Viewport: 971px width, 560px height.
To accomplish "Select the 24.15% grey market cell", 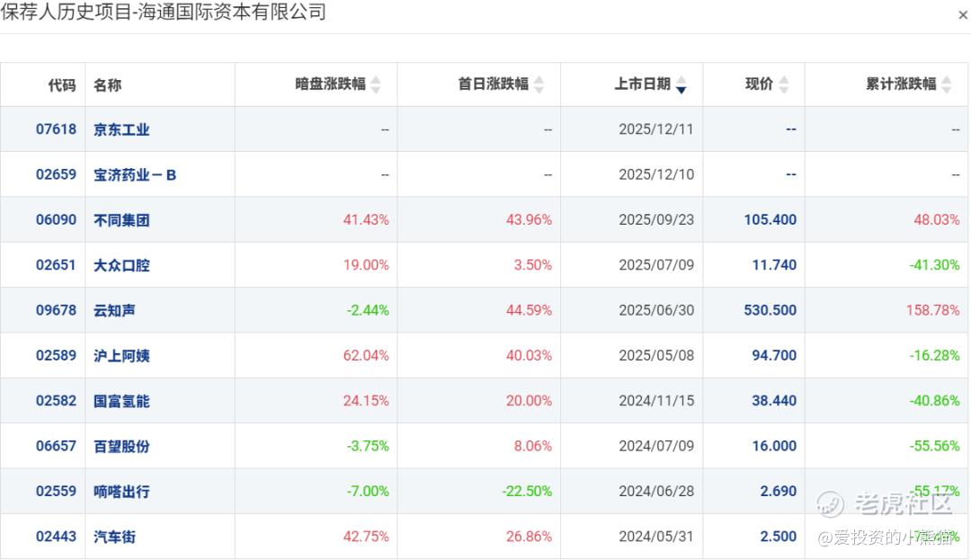I will pos(366,400).
